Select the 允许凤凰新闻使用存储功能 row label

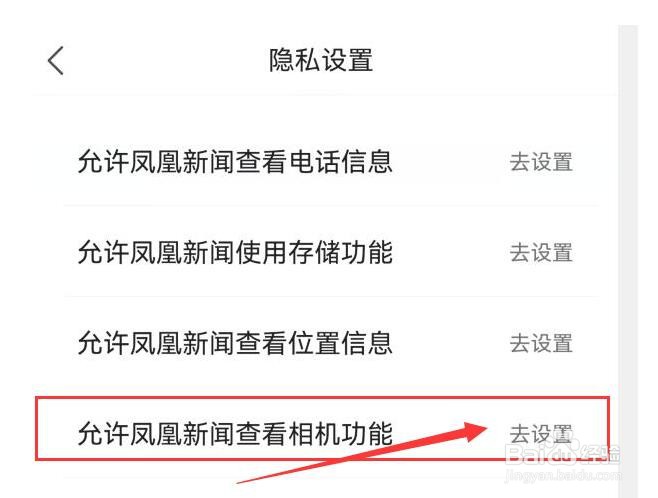235,253
